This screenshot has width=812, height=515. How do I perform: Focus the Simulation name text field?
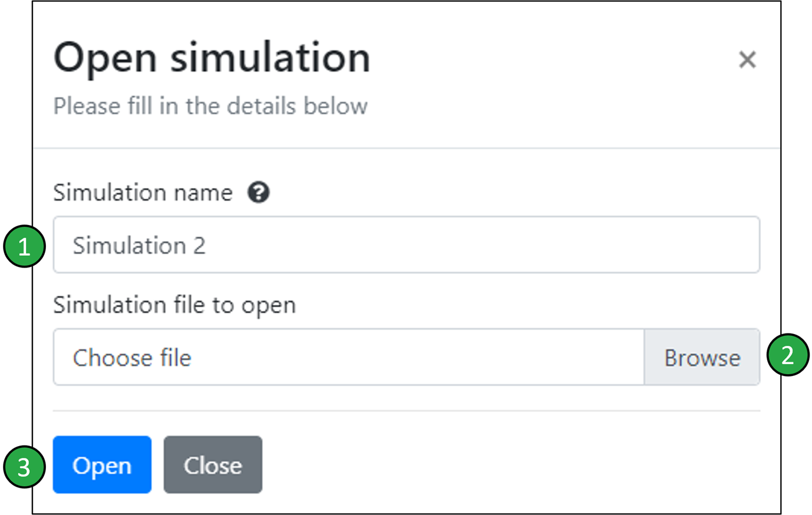click(x=407, y=245)
